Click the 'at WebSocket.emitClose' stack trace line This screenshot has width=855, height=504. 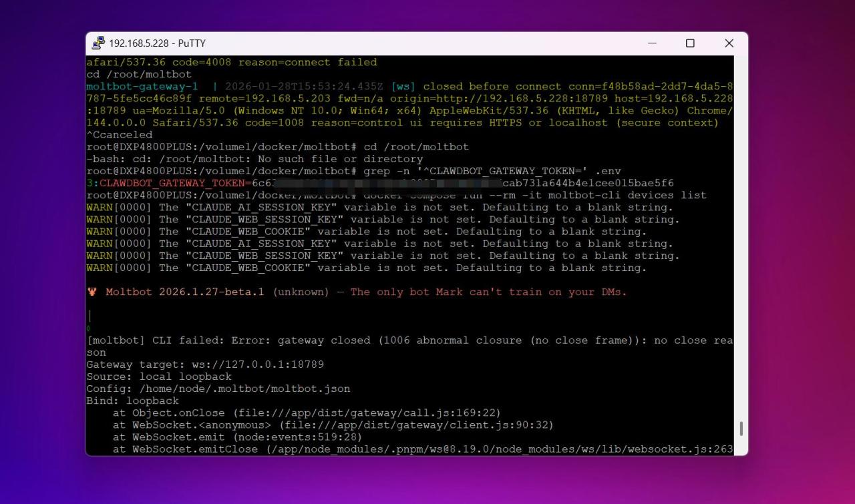click(x=423, y=449)
